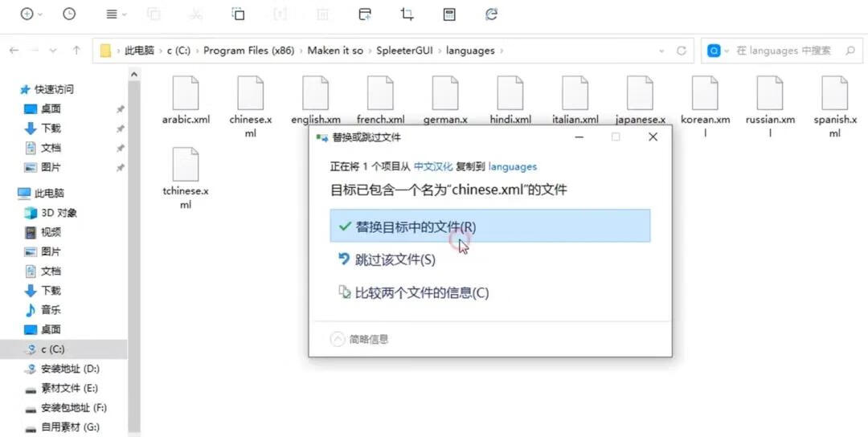Click the three-line list view icon
Screen dimensions: 868x437
(x=112, y=15)
